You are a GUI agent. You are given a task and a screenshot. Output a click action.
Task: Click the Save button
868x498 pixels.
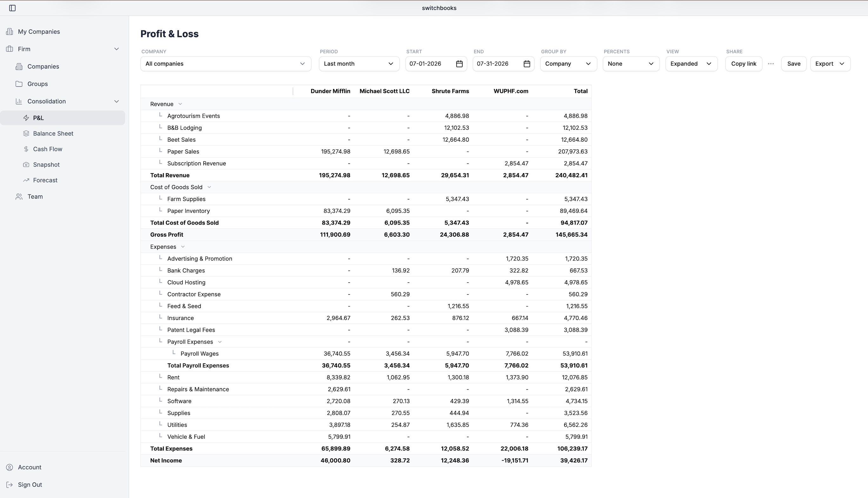click(793, 64)
